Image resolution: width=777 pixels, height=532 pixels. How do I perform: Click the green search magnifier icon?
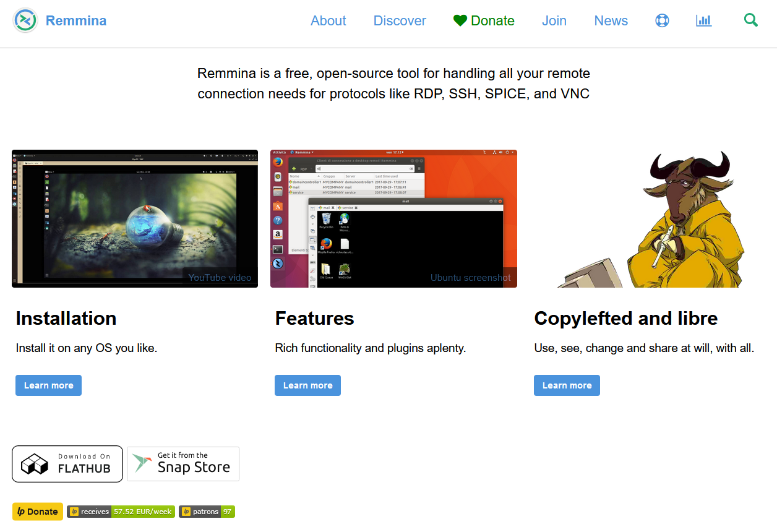pos(751,20)
